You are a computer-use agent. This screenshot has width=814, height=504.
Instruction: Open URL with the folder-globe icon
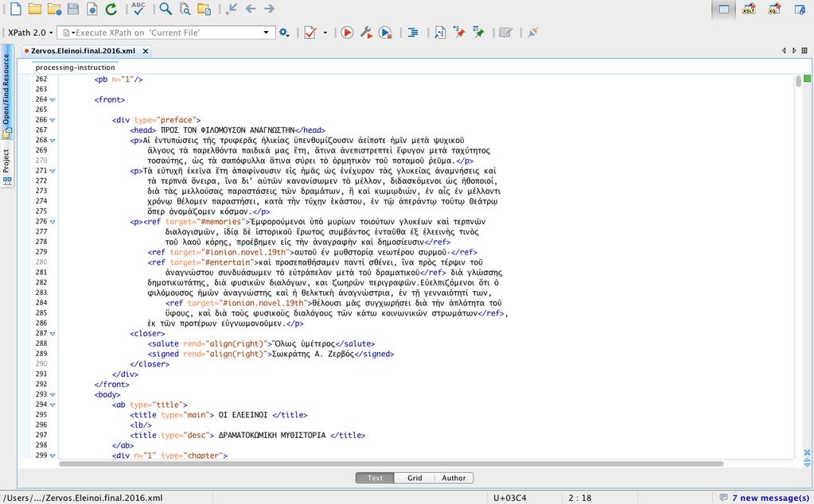54,9
